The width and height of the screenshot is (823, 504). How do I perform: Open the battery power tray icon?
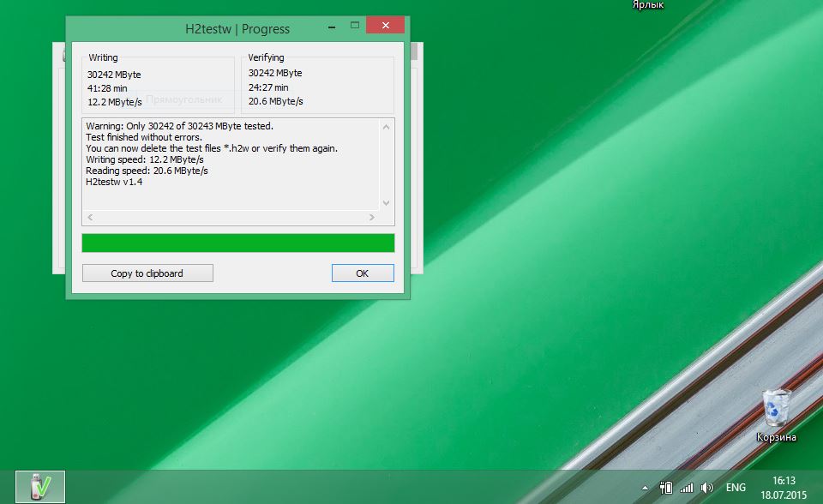[666, 488]
